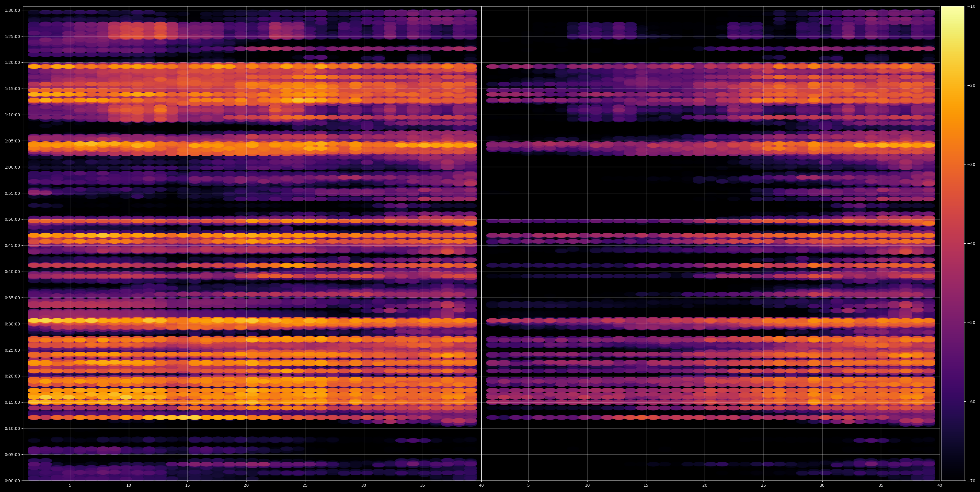The width and height of the screenshot is (980, 492).
Task: Click x-axis label 5 under left panel
Action: point(70,486)
